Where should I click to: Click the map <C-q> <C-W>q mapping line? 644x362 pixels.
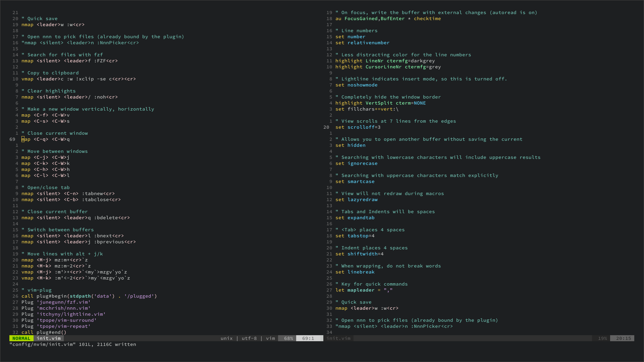click(x=45, y=139)
